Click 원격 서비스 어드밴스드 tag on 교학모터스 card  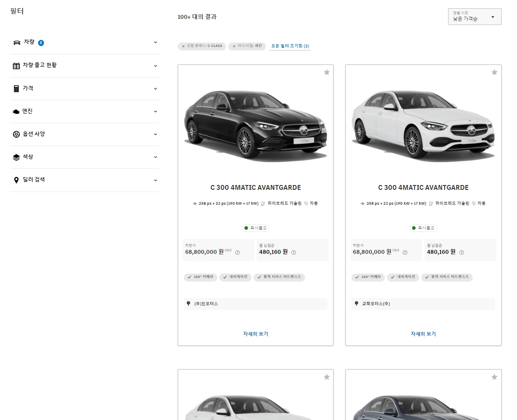point(447,277)
